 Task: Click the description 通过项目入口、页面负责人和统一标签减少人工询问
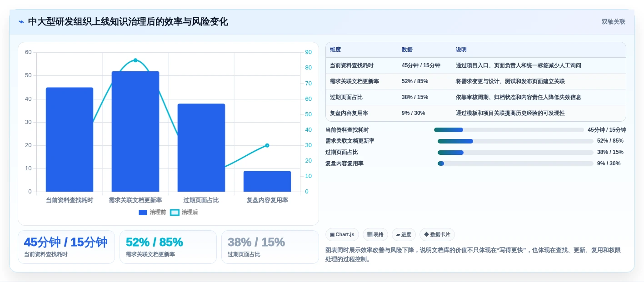[x=519, y=65]
